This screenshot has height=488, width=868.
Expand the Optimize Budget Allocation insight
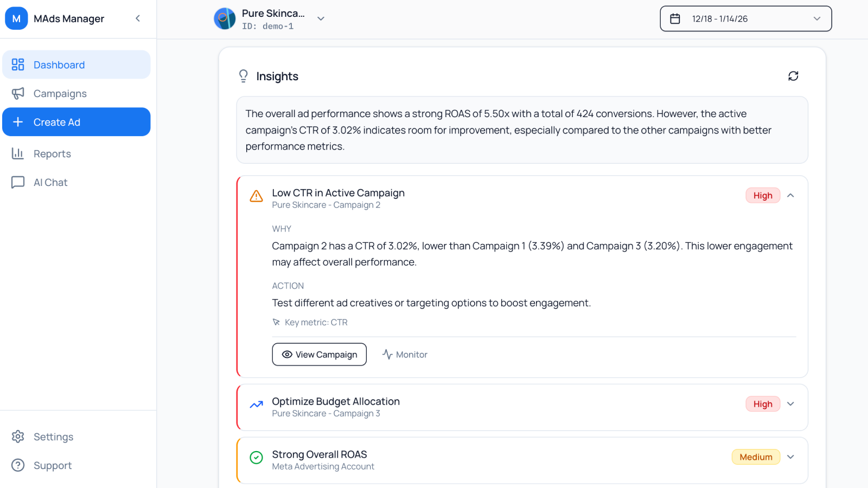coord(790,404)
